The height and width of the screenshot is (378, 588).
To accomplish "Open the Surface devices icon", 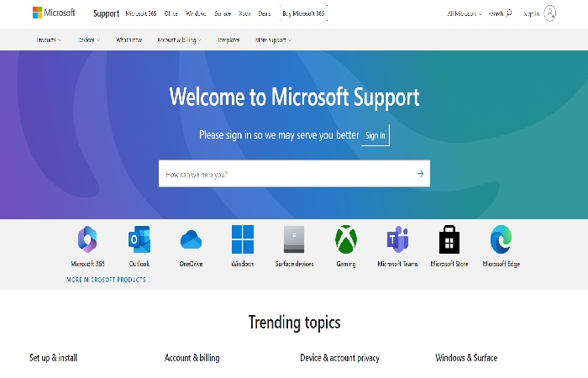I will [x=294, y=239].
